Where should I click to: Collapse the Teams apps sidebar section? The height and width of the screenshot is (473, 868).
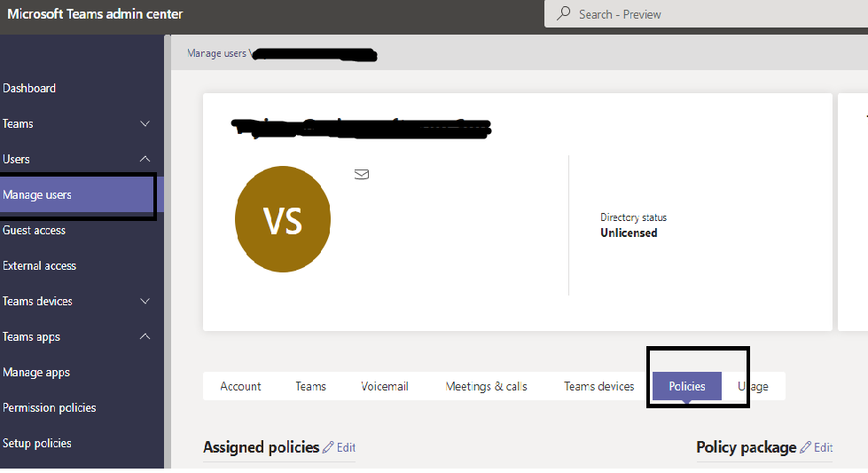tap(145, 336)
